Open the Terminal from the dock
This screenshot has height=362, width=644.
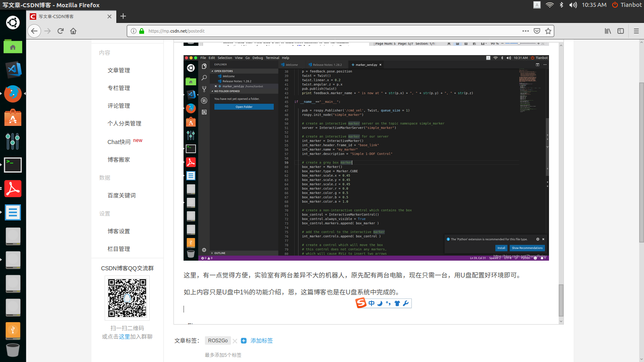tap(13, 165)
